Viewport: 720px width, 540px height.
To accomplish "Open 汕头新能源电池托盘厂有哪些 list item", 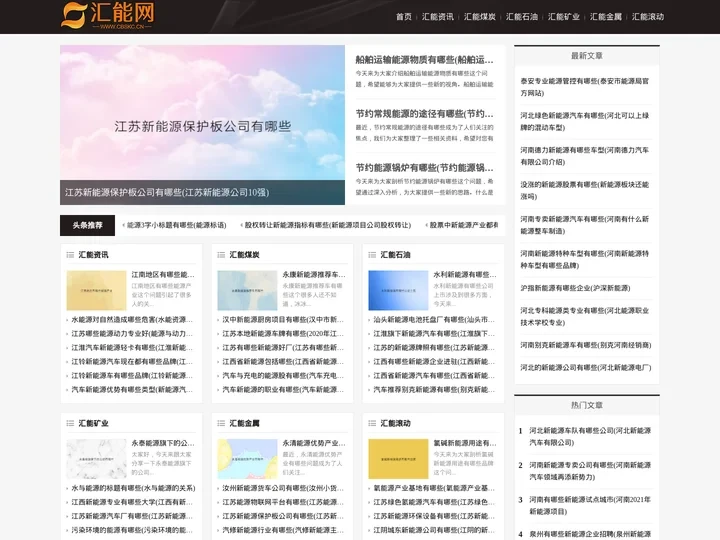I will [434, 320].
